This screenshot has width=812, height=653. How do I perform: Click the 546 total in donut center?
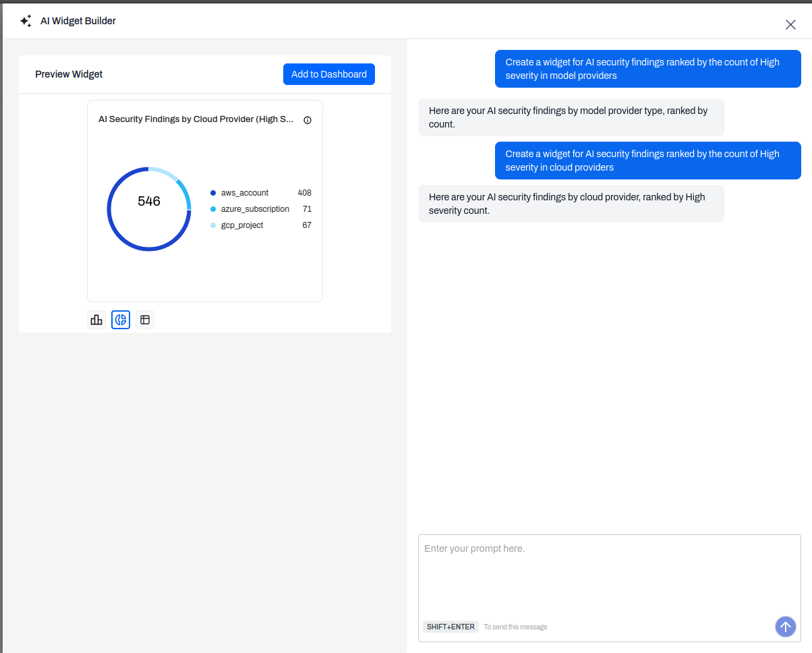click(x=149, y=201)
